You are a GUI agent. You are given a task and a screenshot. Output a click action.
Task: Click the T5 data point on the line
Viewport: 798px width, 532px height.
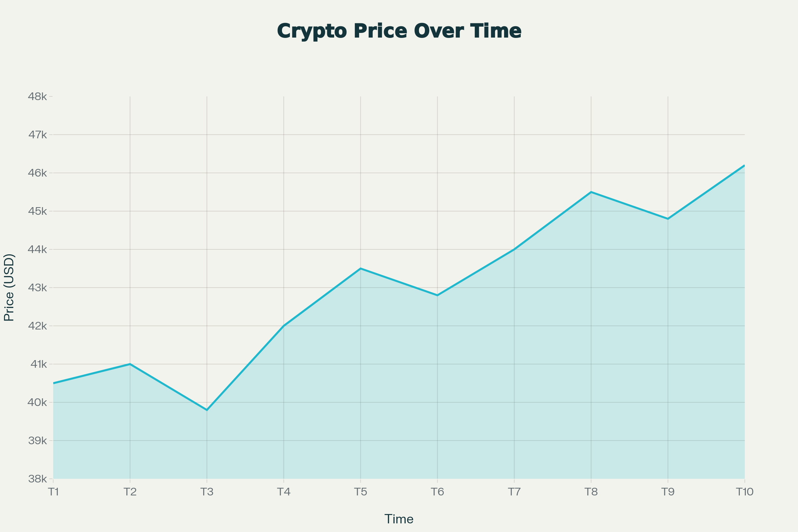point(361,268)
